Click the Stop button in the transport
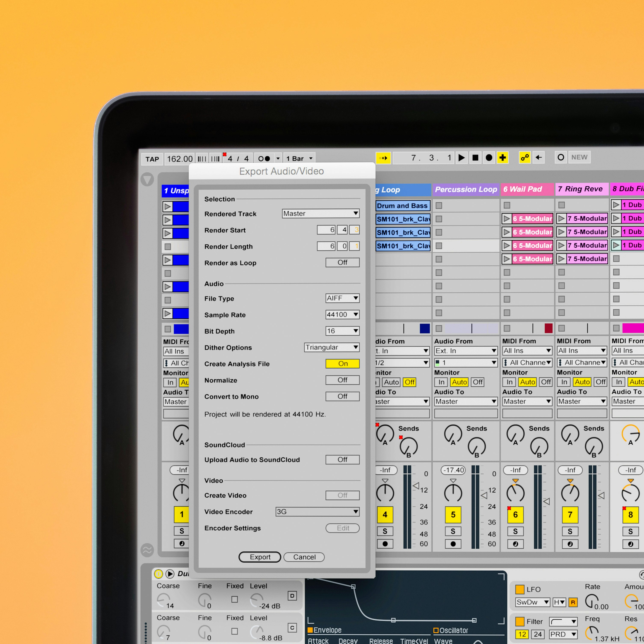This screenshot has width=644, height=644. point(476,158)
